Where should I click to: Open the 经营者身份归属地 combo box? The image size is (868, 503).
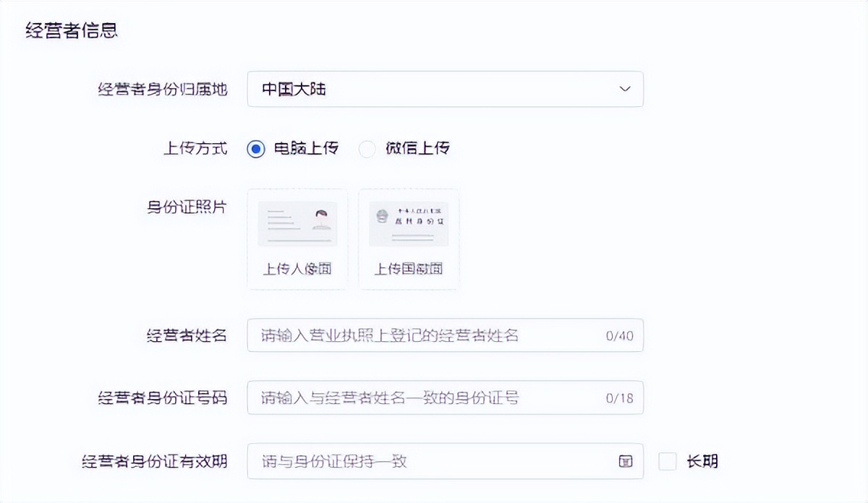click(434, 89)
